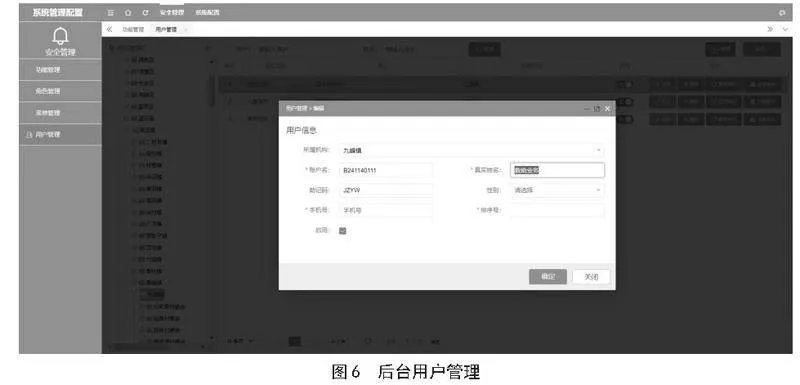
Task: Open the 系统配置 top menu
Action: [x=207, y=12]
